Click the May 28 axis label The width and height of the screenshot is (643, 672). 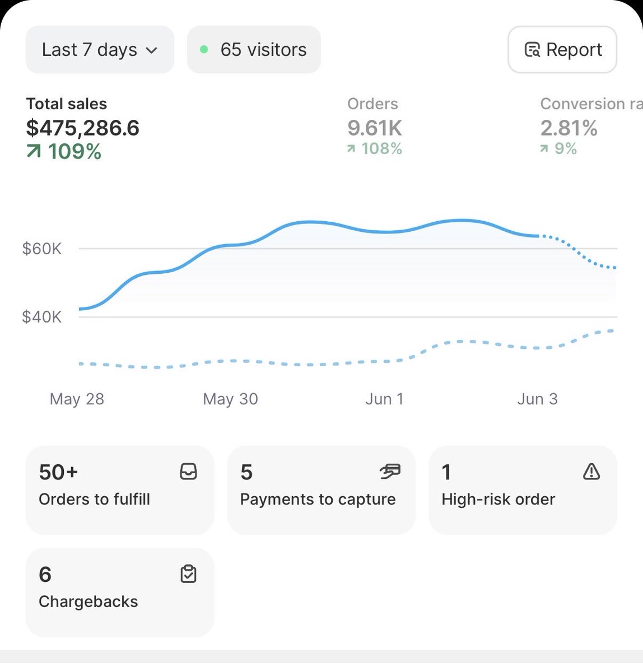[77, 399]
